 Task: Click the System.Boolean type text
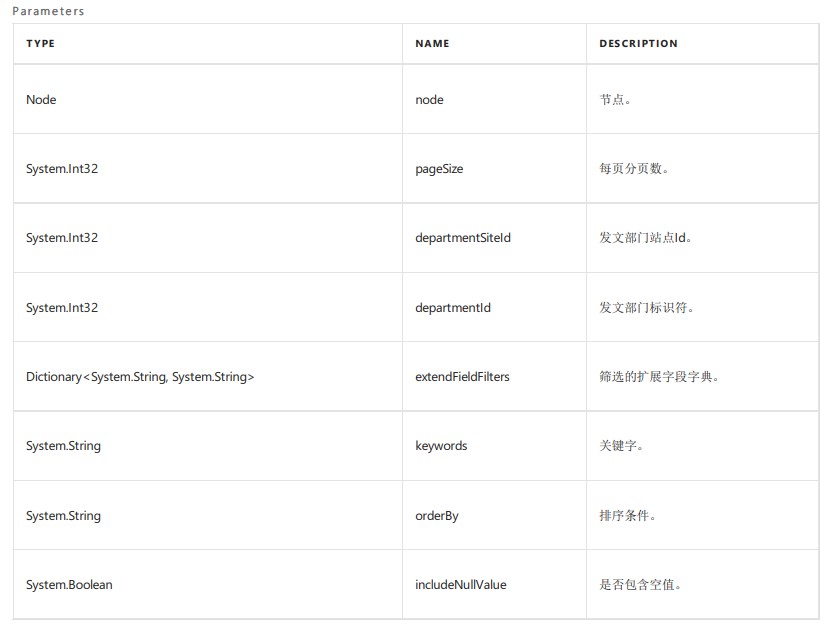[69, 585]
